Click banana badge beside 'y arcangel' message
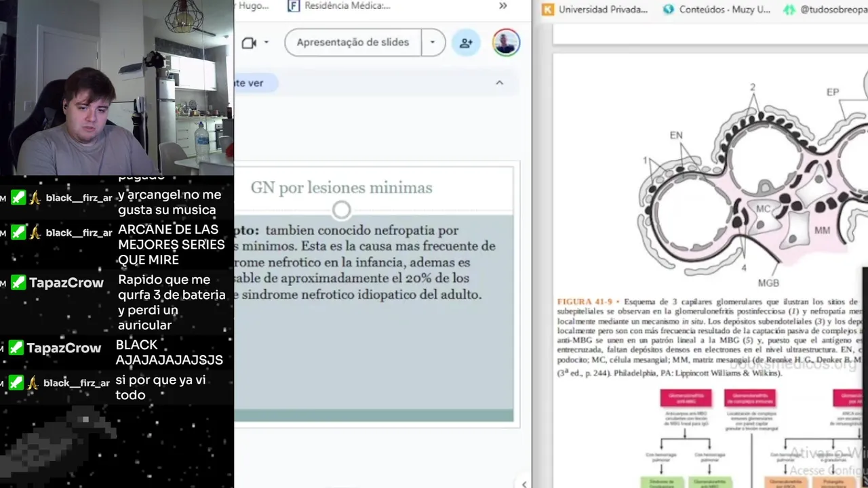 [35, 198]
